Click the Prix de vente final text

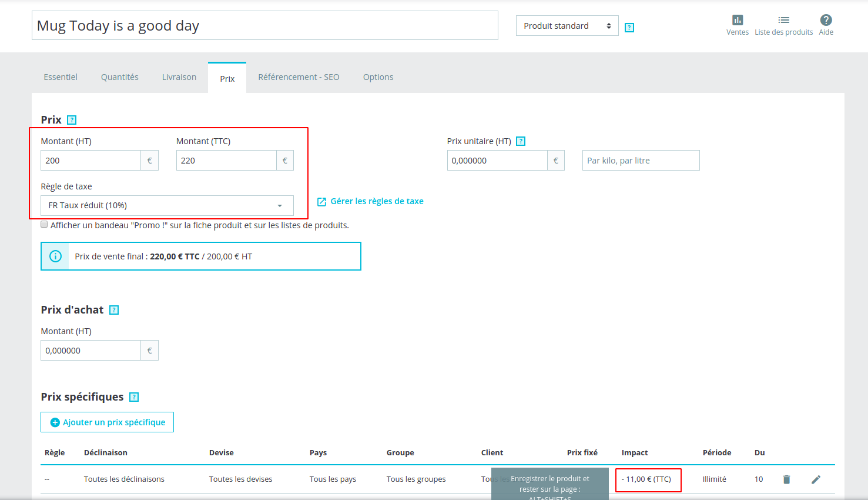163,256
